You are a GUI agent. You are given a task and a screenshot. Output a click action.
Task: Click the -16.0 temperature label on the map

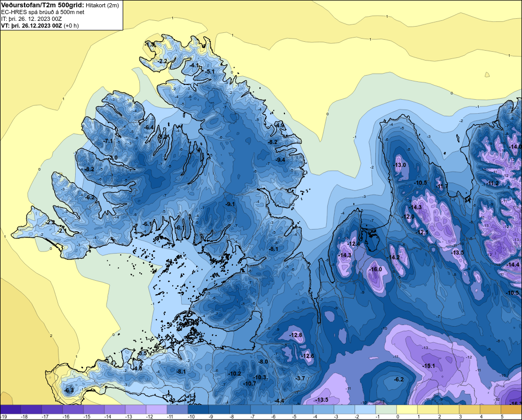click(376, 269)
